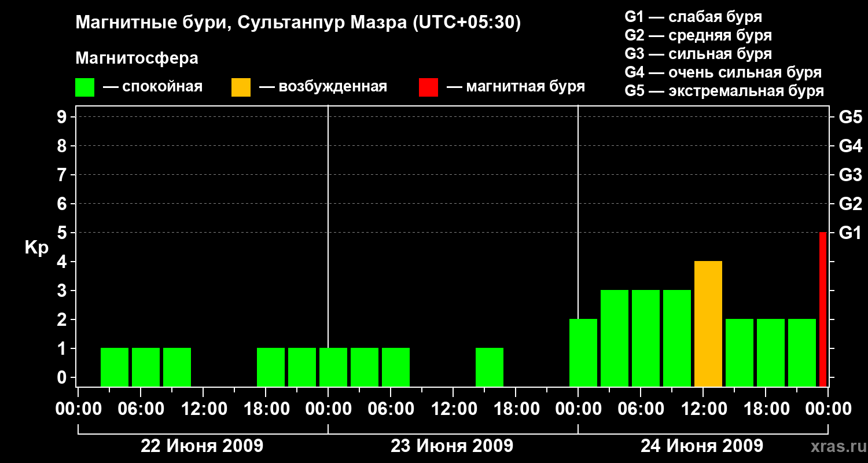
Task: Click the '00:00' label starting 23 June
Action: coord(328,409)
